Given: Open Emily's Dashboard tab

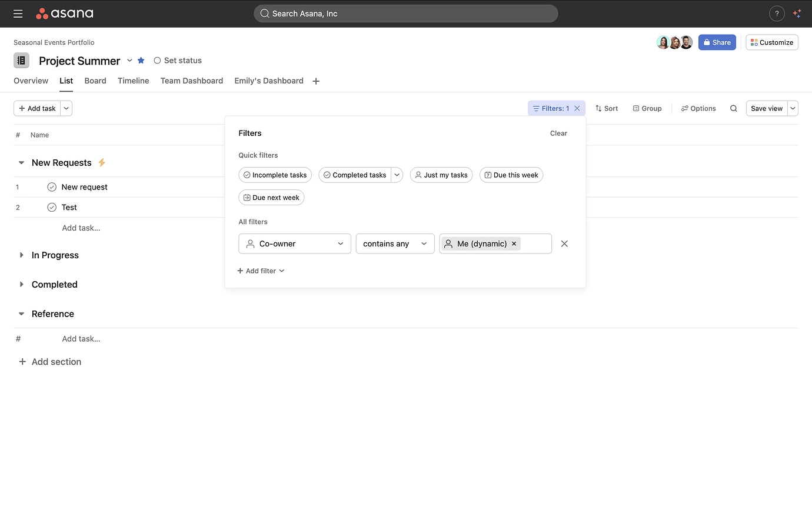Looking at the screenshot, I should coord(268,81).
